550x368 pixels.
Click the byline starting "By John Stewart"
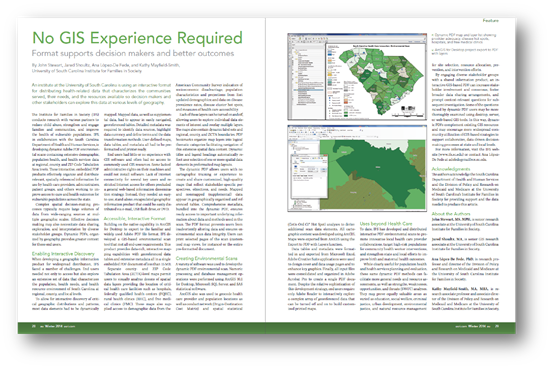point(106,65)
